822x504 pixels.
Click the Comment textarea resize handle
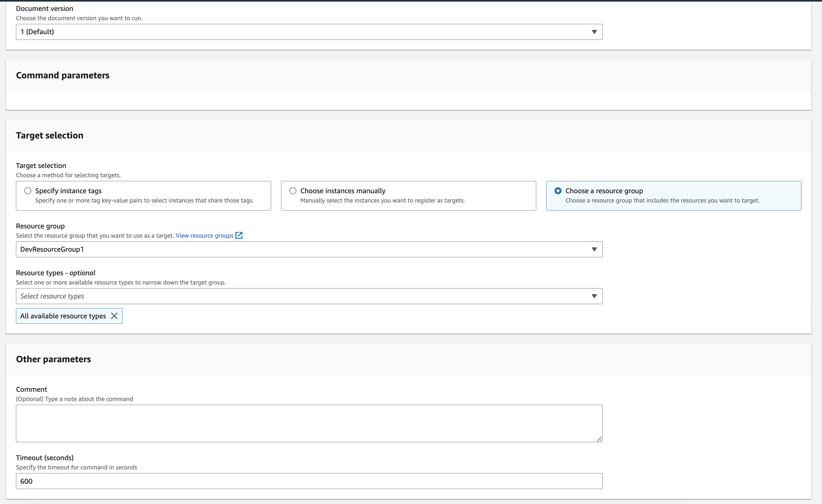(599, 439)
